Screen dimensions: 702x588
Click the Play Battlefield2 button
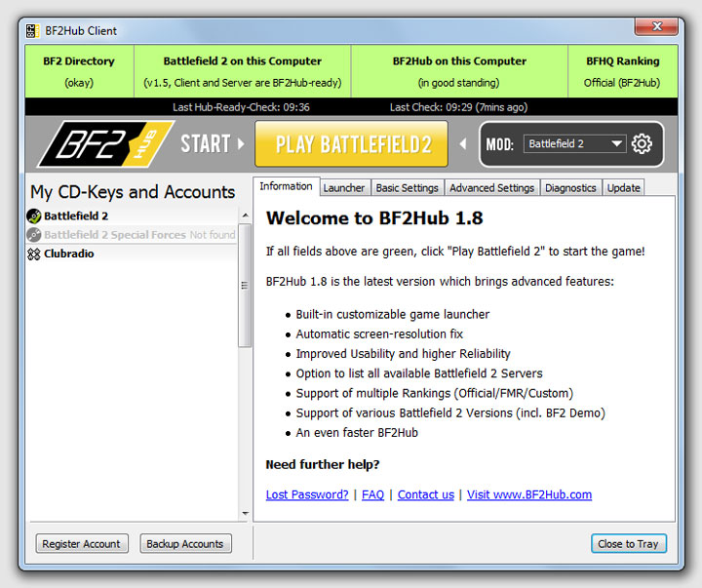click(x=351, y=143)
